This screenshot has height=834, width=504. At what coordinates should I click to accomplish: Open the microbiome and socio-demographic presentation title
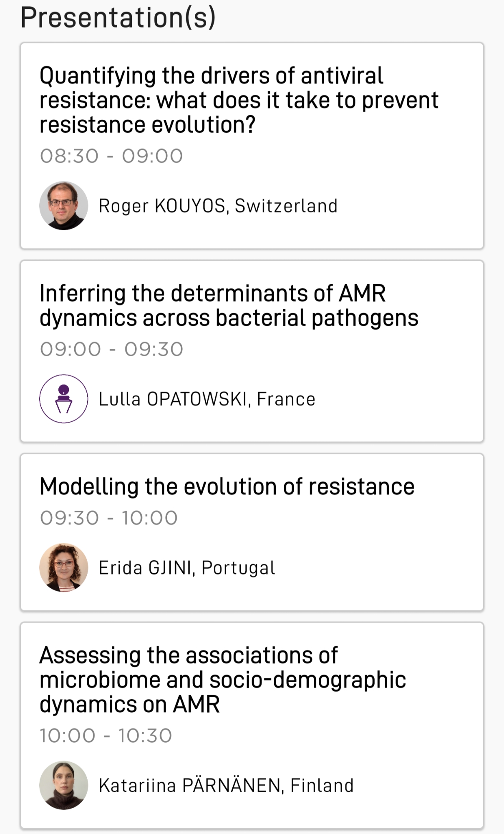(x=222, y=680)
